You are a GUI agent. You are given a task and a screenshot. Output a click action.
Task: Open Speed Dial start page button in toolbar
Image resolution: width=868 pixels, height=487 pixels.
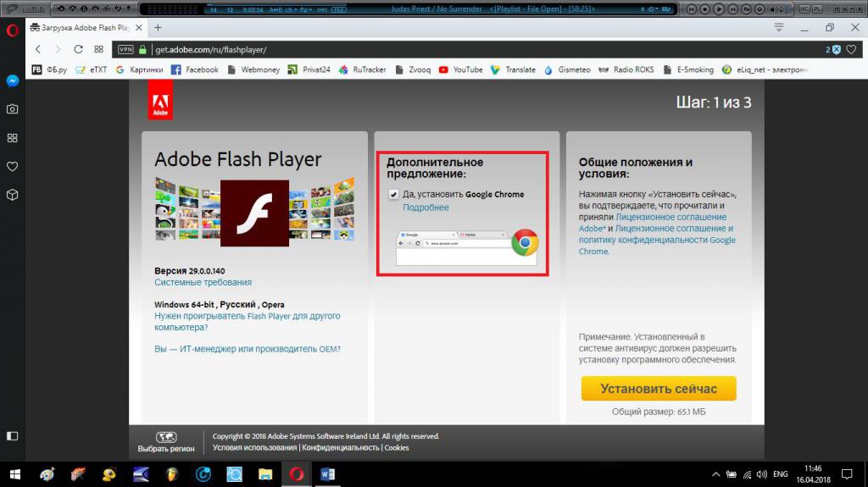point(98,49)
